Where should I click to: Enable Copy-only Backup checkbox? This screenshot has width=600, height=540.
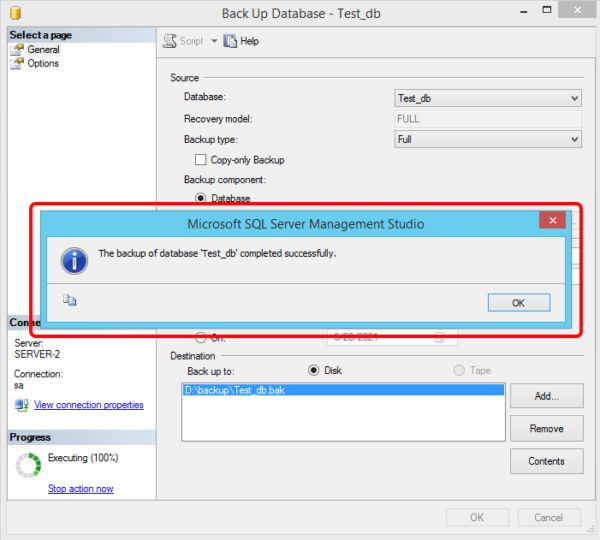201,160
